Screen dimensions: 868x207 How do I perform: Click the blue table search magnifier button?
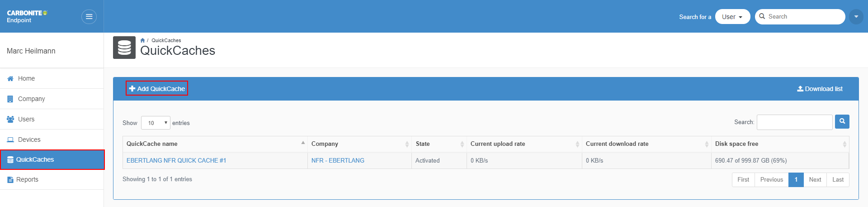(x=842, y=121)
